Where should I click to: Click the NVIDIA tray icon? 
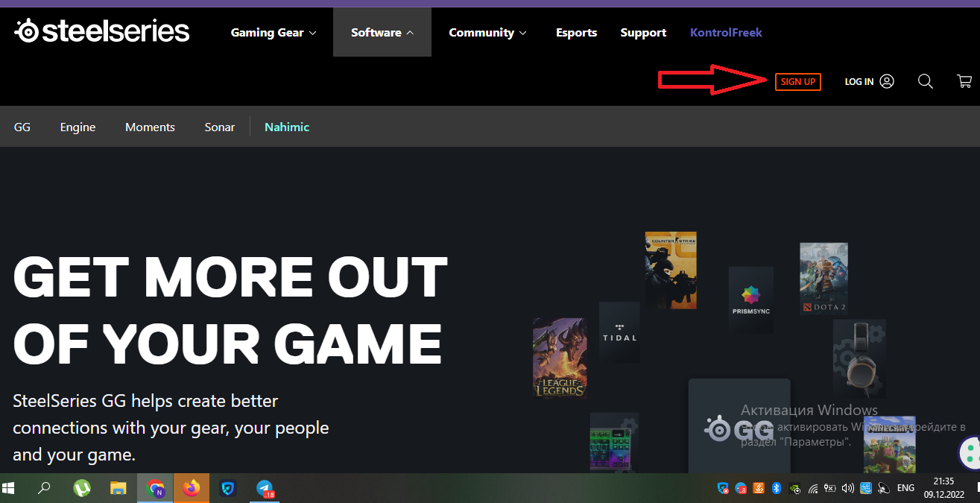(x=795, y=489)
